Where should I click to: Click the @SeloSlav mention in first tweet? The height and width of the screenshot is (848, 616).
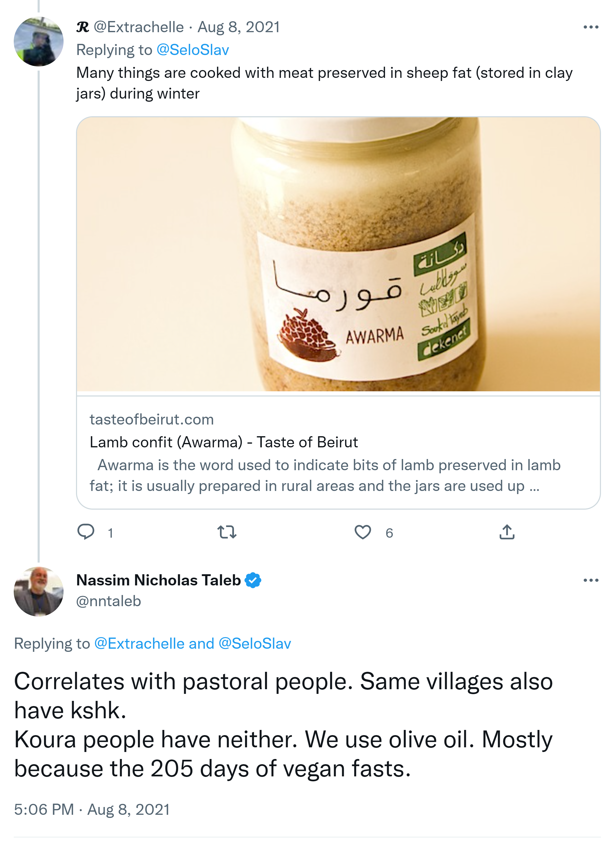[192, 50]
